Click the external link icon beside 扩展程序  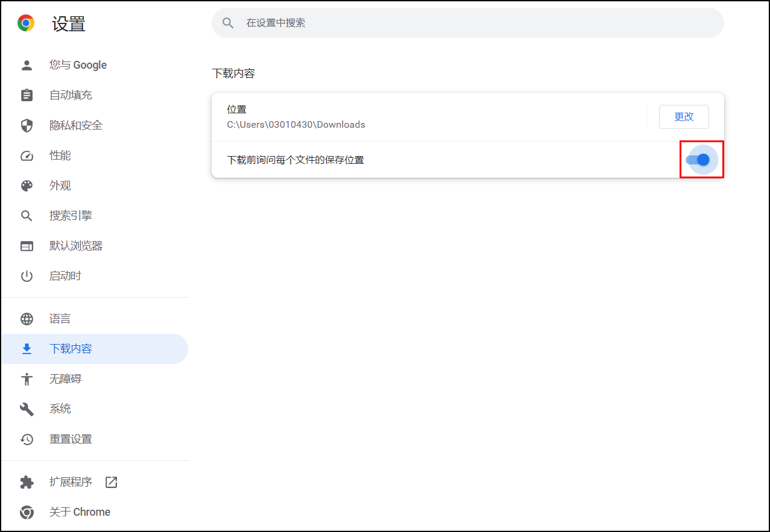point(111,481)
